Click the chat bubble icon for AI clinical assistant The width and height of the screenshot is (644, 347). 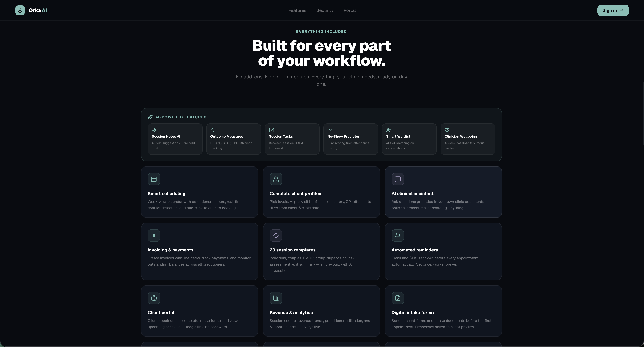(x=398, y=179)
